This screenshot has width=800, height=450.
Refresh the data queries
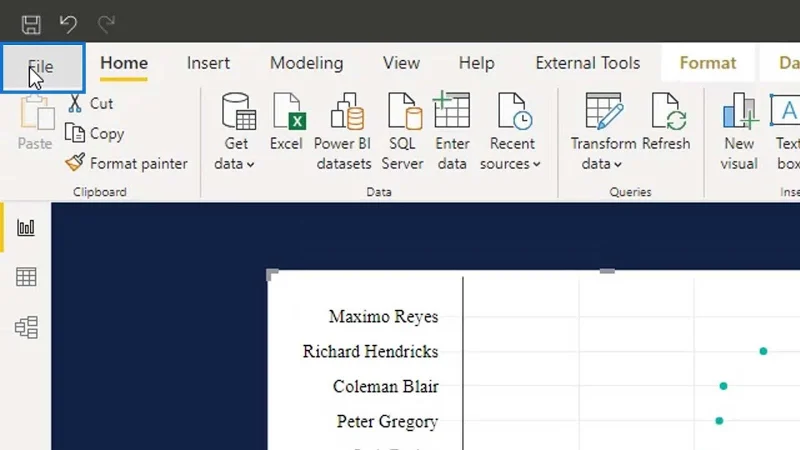(x=666, y=121)
